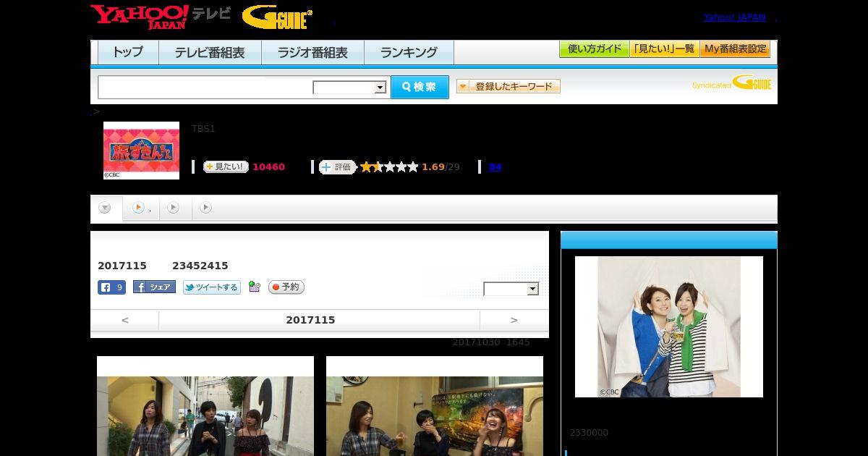
Task: Open the 使い方ガイド button
Action: pos(595,49)
